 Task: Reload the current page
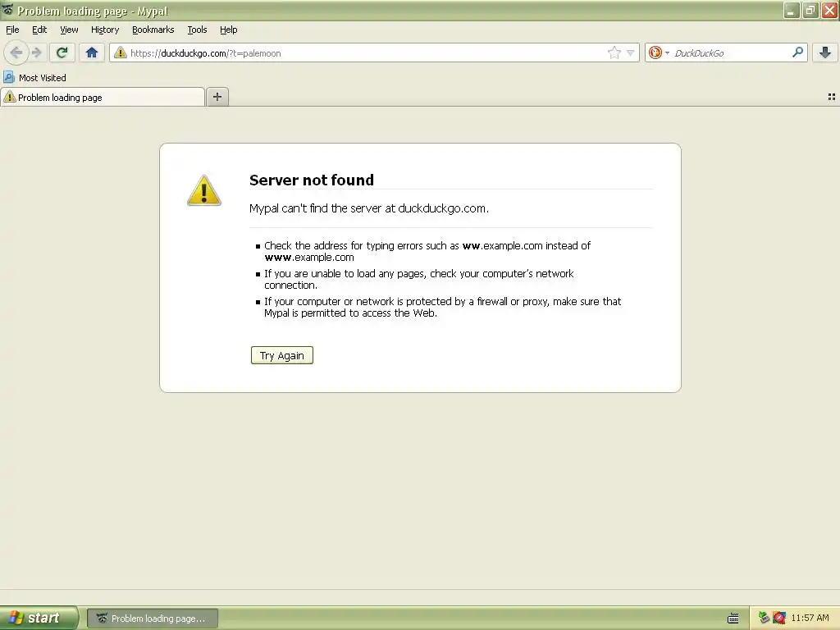(x=62, y=52)
